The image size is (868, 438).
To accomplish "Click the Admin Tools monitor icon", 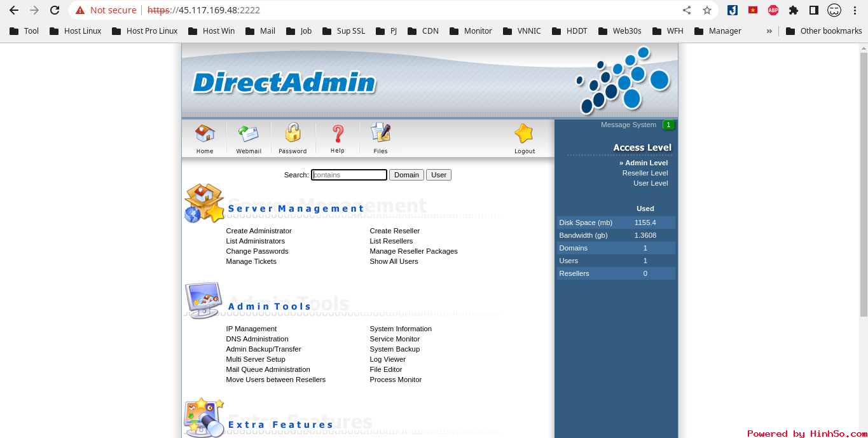I will (x=204, y=301).
